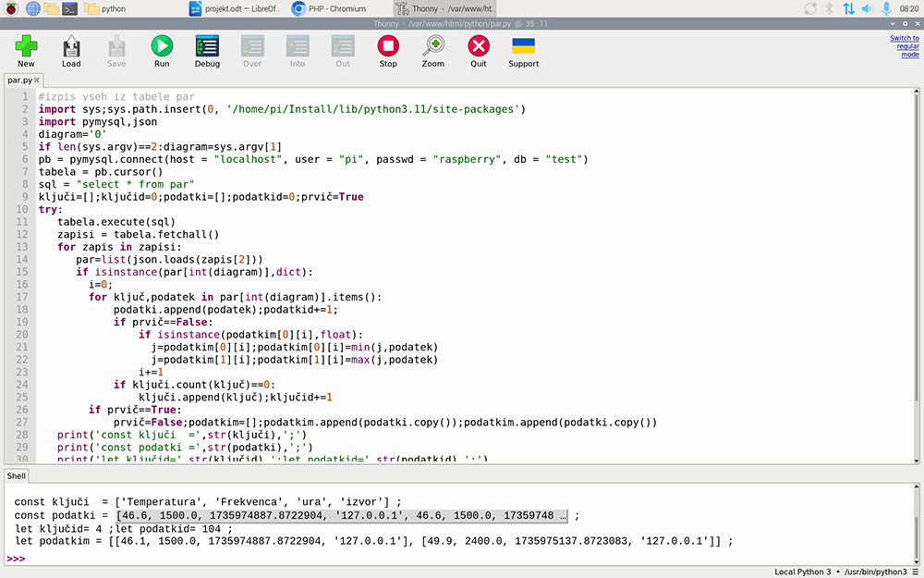The image size is (924, 578).
Task: Click the New file toolbar icon
Action: (26, 46)
